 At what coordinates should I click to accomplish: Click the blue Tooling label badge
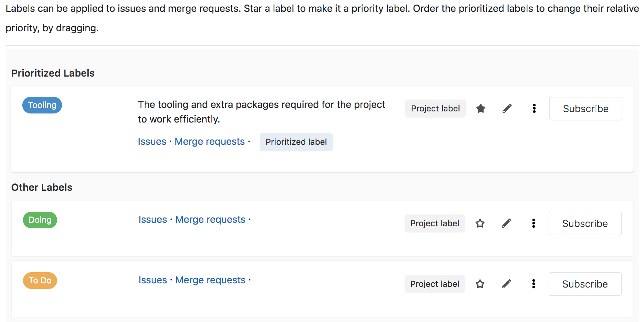point(42,105)
